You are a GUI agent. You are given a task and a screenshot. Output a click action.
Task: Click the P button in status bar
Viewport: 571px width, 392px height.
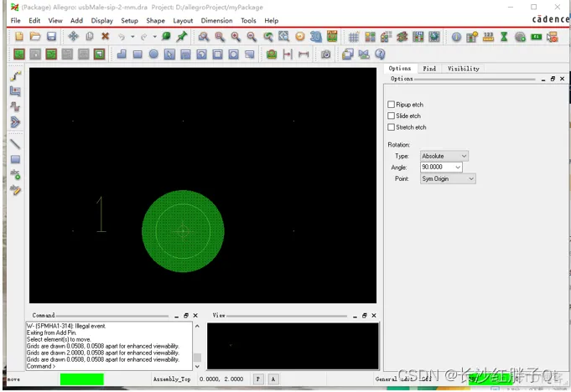258,379
